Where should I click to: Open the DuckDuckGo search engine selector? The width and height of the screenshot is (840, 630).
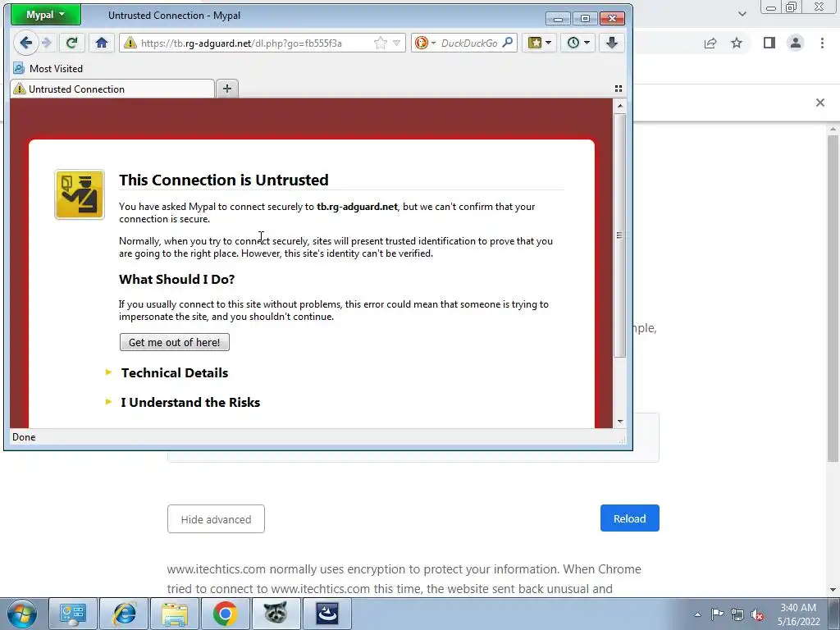pyautogui.click(x=426, y=43)
